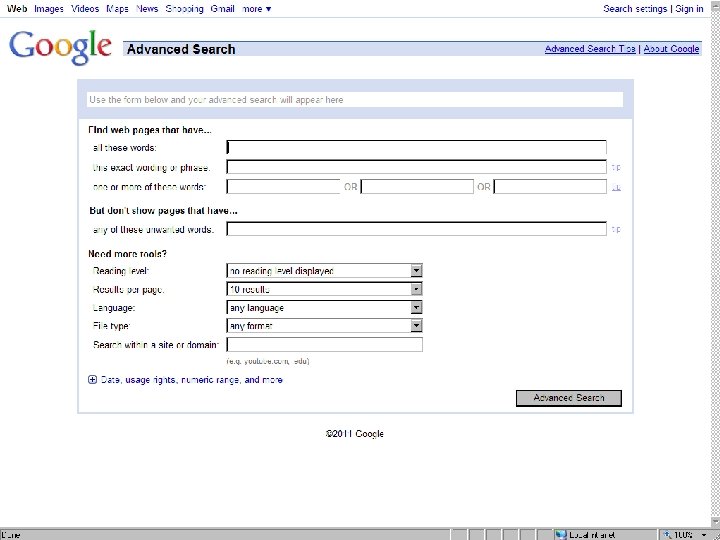Focus the 'any of these unwanted words' field
Image resolution: width=720 pixels, height=540 pixels.
[x=416, y=229]
